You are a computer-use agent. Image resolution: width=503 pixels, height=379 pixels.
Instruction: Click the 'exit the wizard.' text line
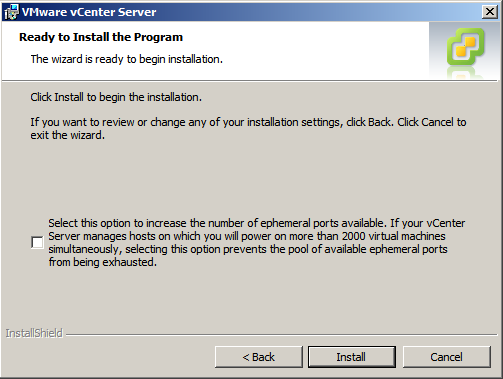tap(68, 135)
